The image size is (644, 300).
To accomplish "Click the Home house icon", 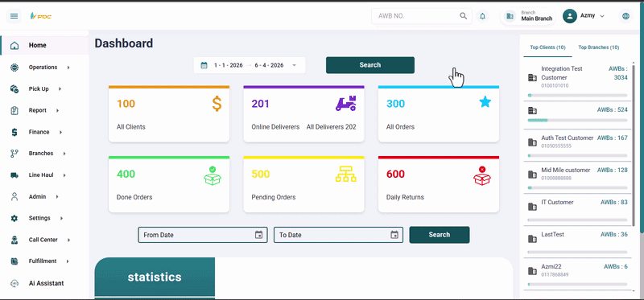I will (x=14, y=46).
